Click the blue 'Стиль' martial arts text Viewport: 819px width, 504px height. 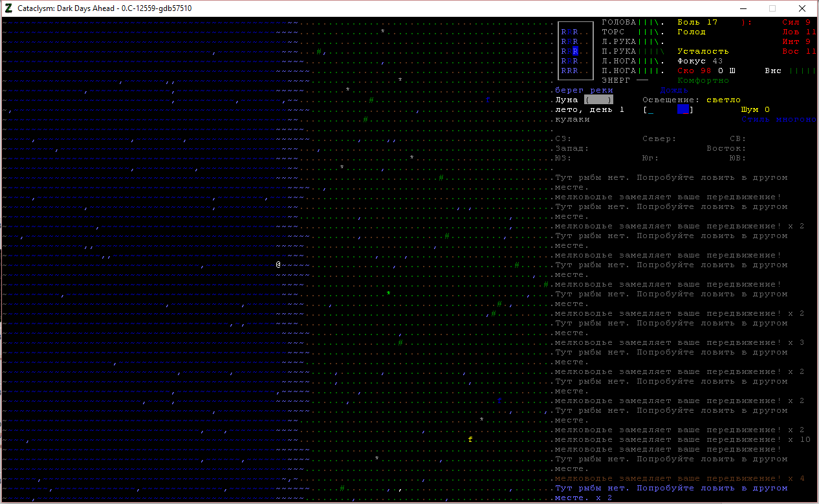coord(756,119)
